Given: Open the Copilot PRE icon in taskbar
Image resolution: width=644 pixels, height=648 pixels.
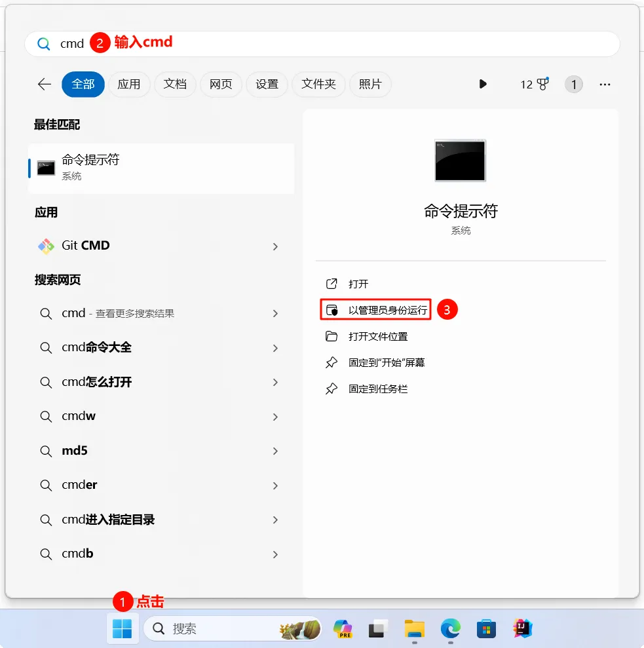Looking at the screenshot, I should click(x=343, y=628).
